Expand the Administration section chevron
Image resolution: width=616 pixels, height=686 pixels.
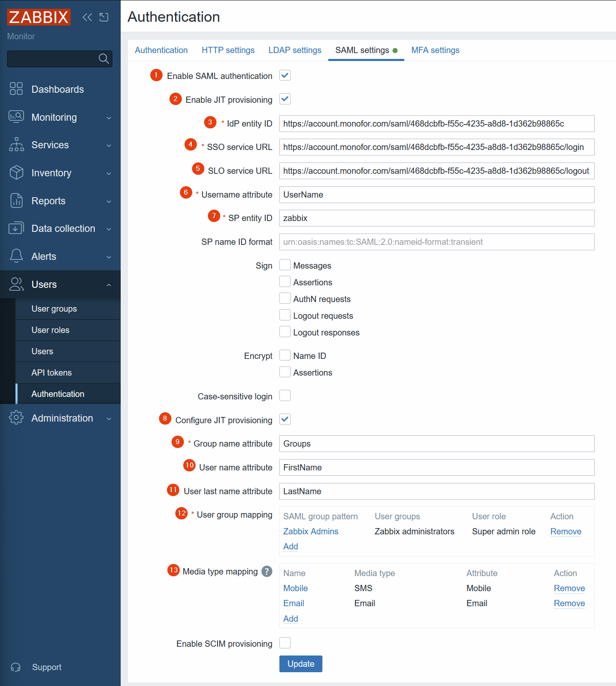coord(109,419)
